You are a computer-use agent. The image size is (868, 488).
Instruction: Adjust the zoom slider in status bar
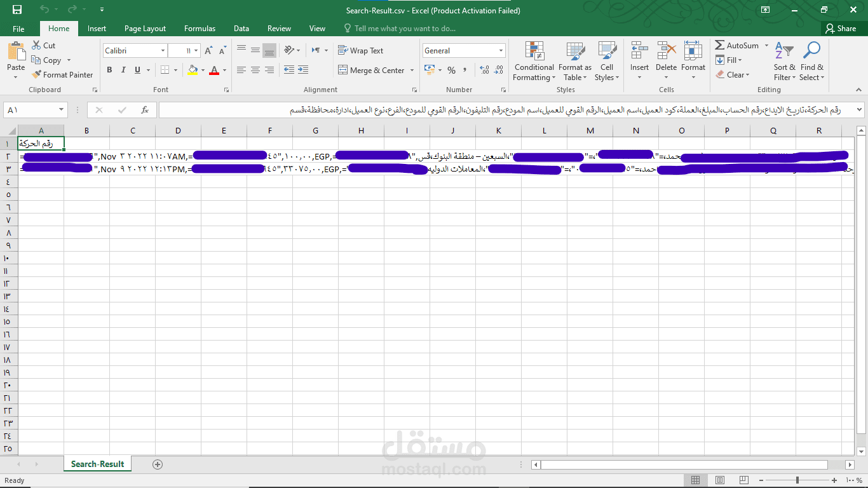click(797, 480)
